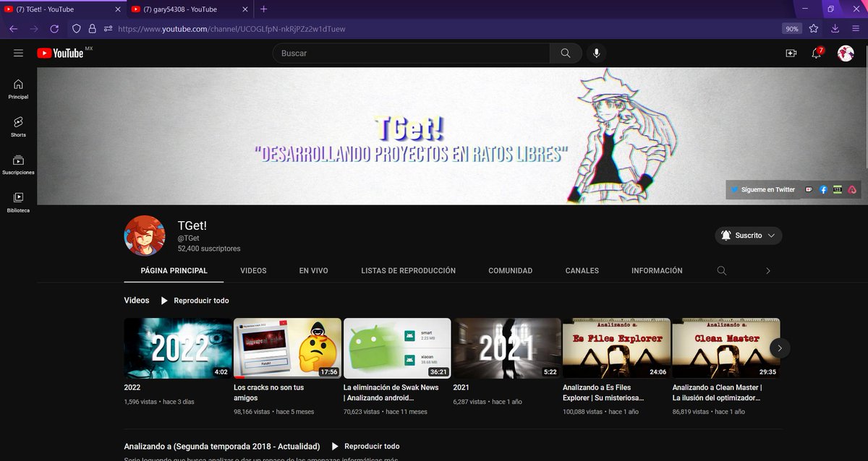Click the TGet! channel avatar
The width and height of the screenshot is (868, 461).
[x=145, y=236]
